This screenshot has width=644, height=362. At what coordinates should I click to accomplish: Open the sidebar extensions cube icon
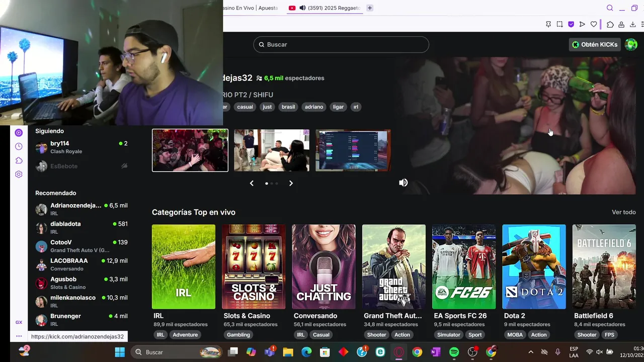[19, 160]
